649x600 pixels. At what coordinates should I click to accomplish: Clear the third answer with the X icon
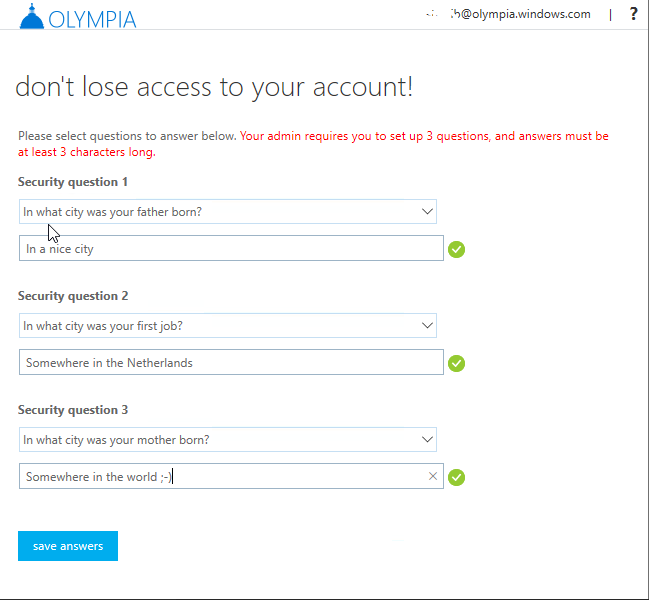433,477
